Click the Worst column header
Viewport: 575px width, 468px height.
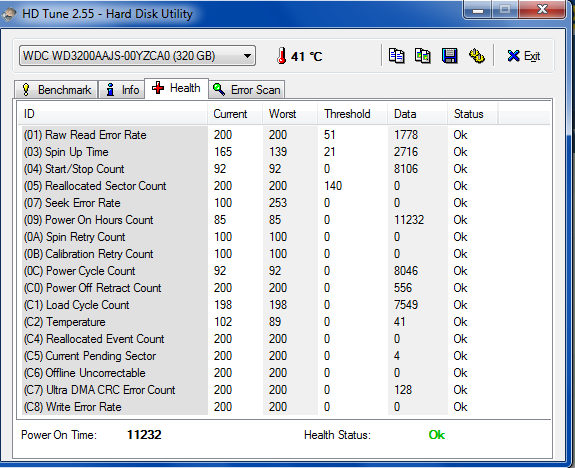pos(290,114)
